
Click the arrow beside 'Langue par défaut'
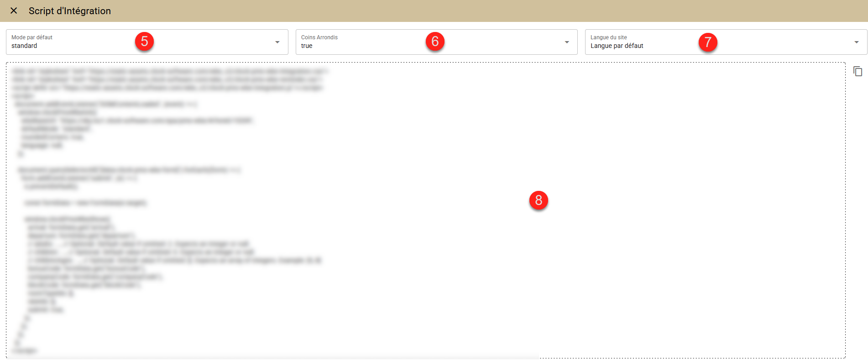pos(857,42)
